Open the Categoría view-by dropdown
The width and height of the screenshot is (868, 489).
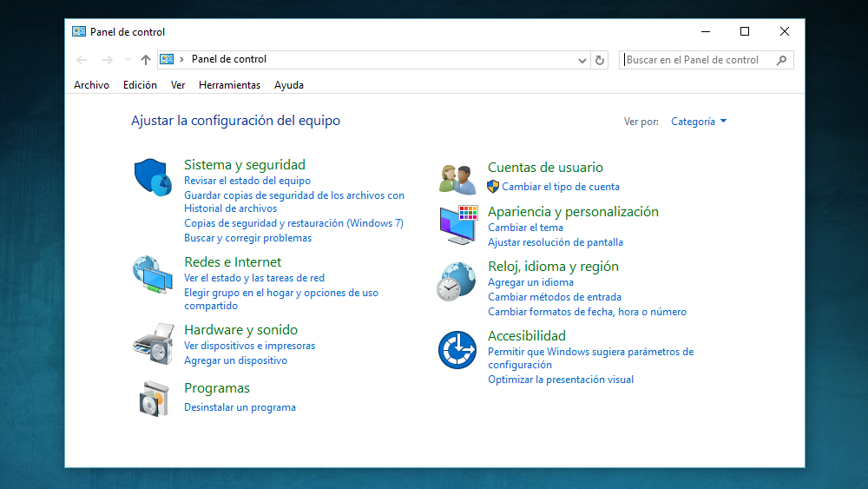tap(699, 122)
